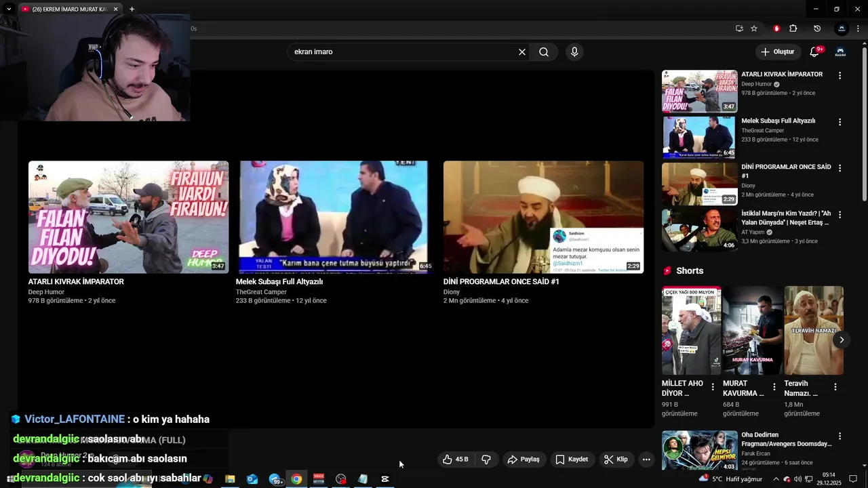The width and height of the screenshot is (868, 488).
Task: Open Chrome from Windows taskbar
Action: pos(296,479)
